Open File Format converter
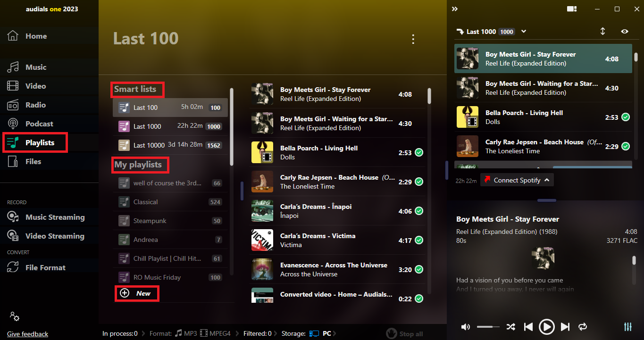The width and height of the screenshot is (644, 340). click(x=45, y=268)
